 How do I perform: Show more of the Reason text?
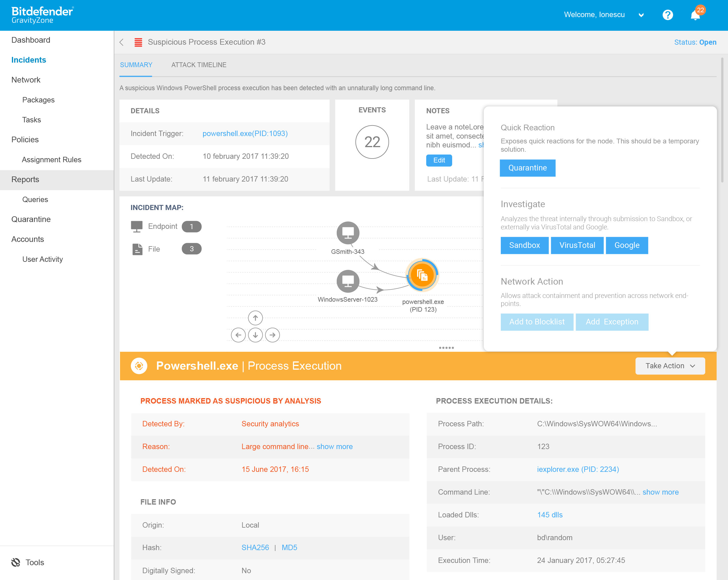point(334,447)
